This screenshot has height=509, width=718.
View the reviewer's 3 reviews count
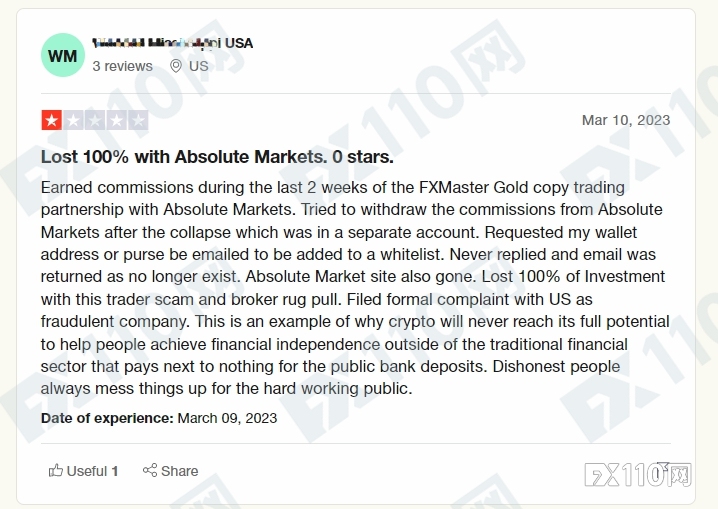pos(122,66)
